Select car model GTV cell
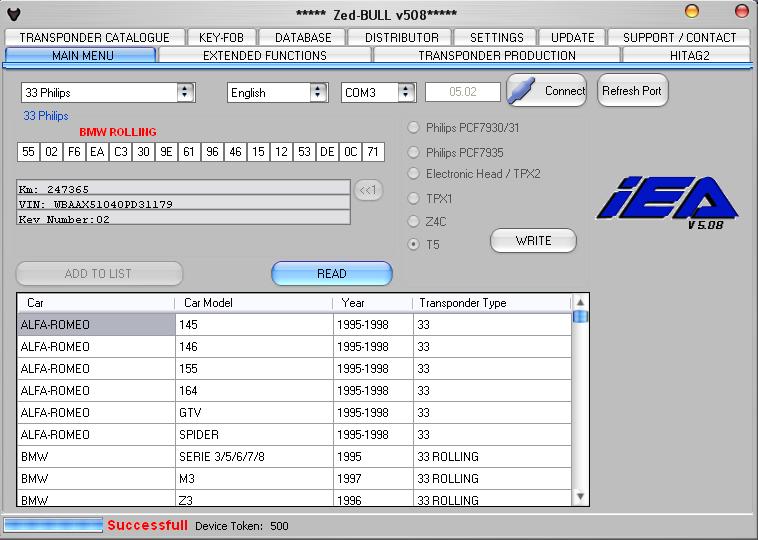Screen dimensions: 758x540 254,412
